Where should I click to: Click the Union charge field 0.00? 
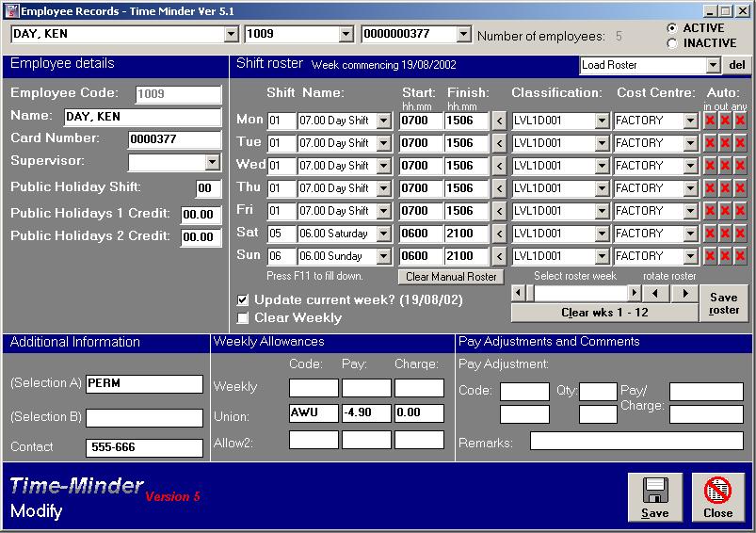click(x=419, y=413)
